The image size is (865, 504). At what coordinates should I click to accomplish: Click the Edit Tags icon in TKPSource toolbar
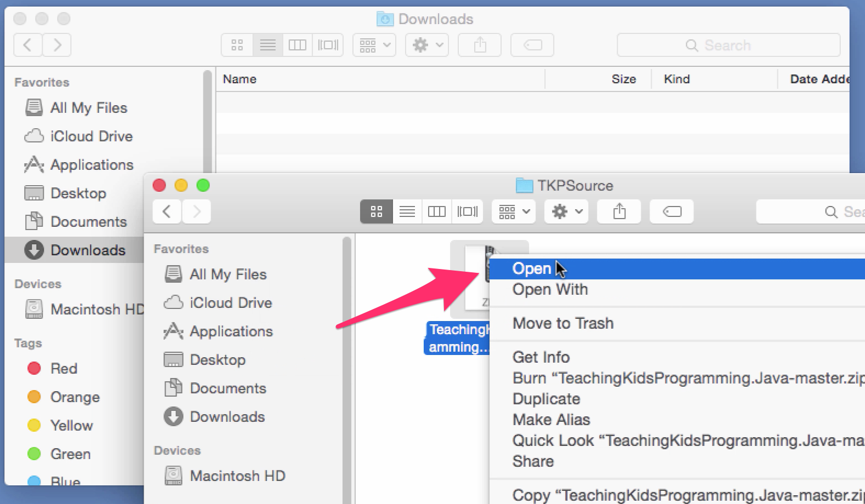(671, 211)
